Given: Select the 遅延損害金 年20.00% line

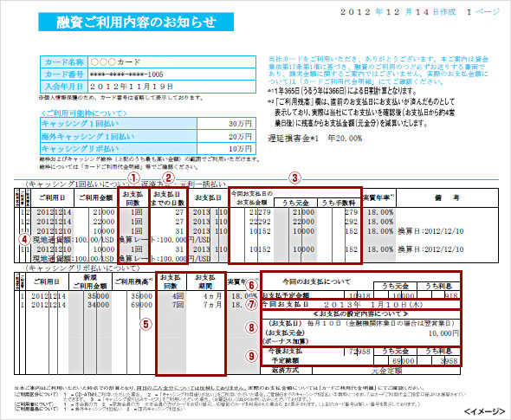Looking at the screenshot, I should pyautogui.click(x=314, y=139).
